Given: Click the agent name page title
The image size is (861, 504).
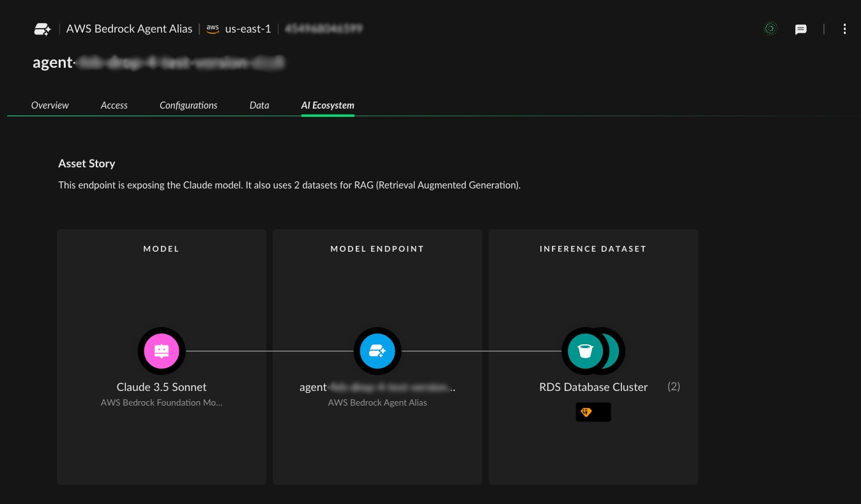Looking at the screenshot, I should tap(159, 63).
